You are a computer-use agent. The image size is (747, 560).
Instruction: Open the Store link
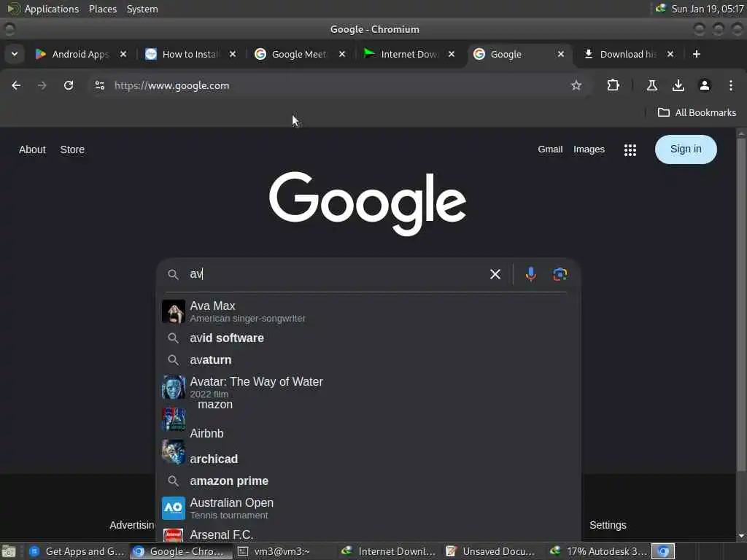pos(72,149)
